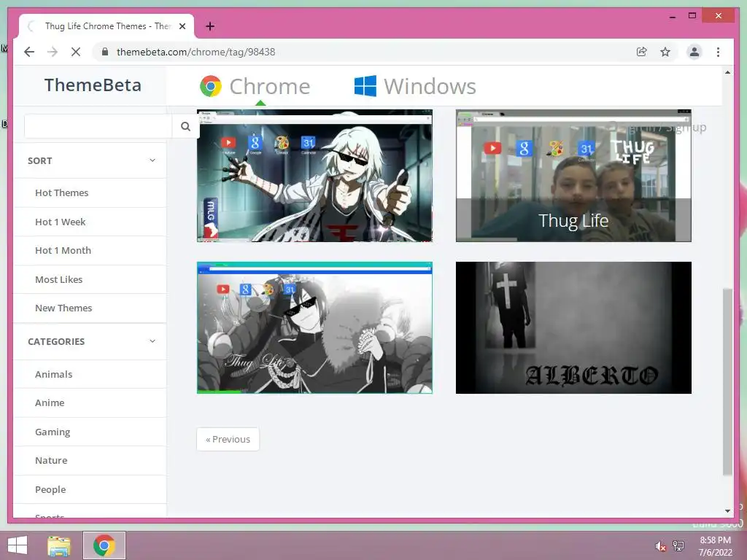Select Hot 1 Week sort option

pyautogui.click(x=60, y=222)
